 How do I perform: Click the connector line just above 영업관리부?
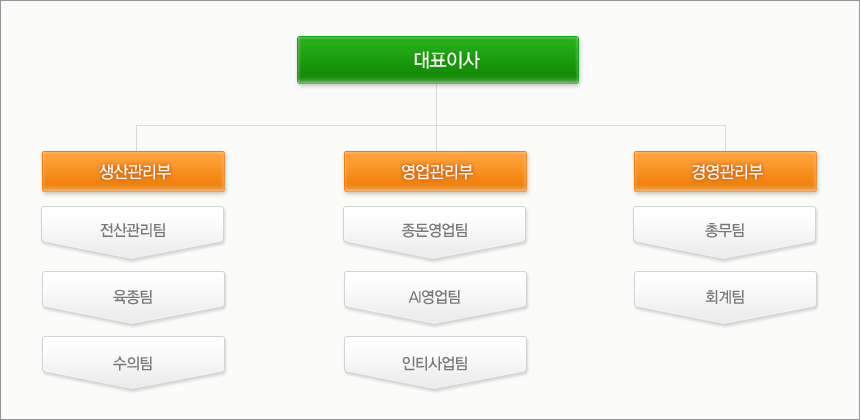(x=437, y=139)
